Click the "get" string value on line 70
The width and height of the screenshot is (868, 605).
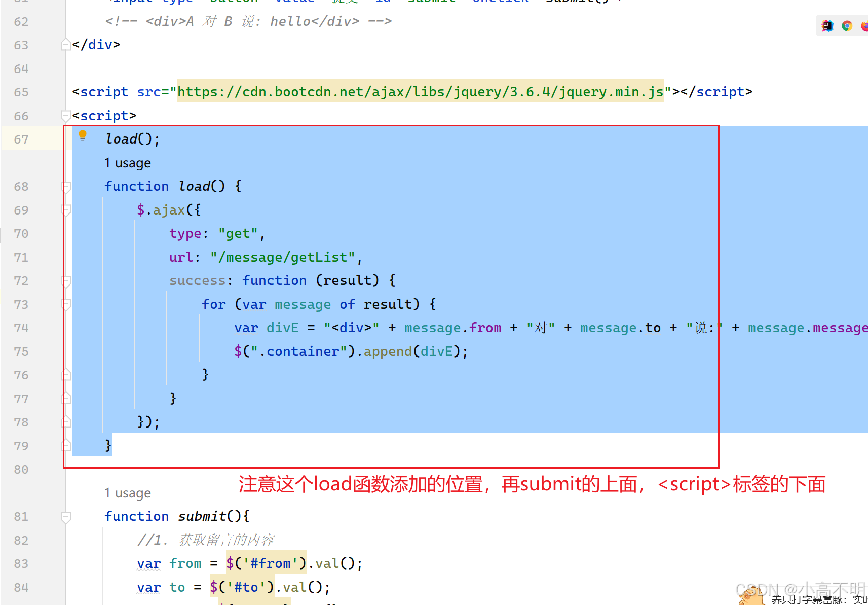tap(238, 233)
